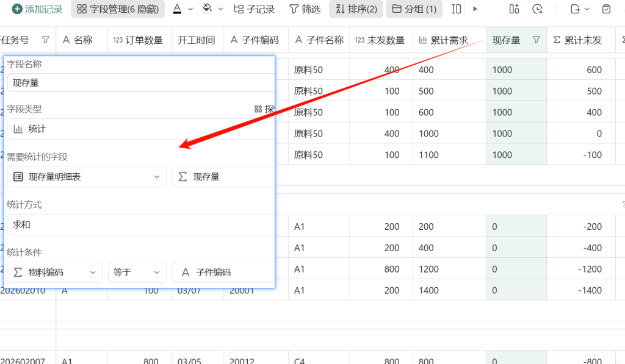
Task: Click the 累计需求 cell showing 600
Action: pos(450,112)
